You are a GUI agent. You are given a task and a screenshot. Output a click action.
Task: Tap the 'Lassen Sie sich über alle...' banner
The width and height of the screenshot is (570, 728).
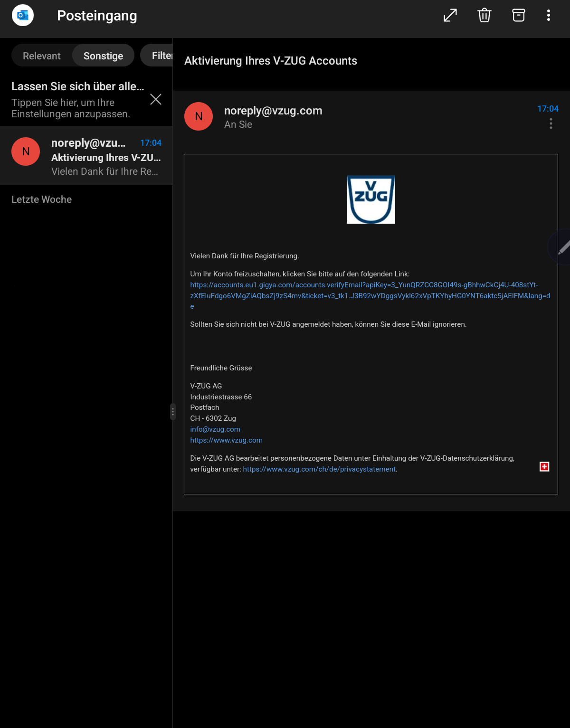[77, 100]
